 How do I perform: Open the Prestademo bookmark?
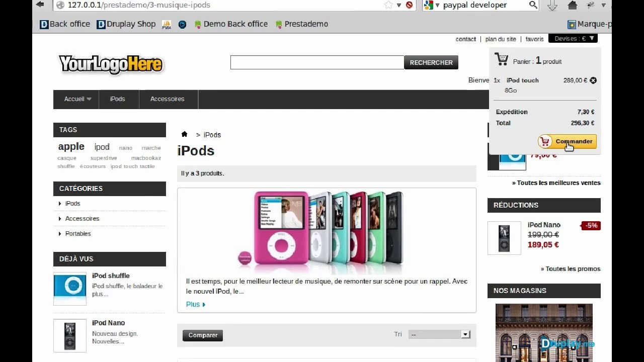coord(302,24)
